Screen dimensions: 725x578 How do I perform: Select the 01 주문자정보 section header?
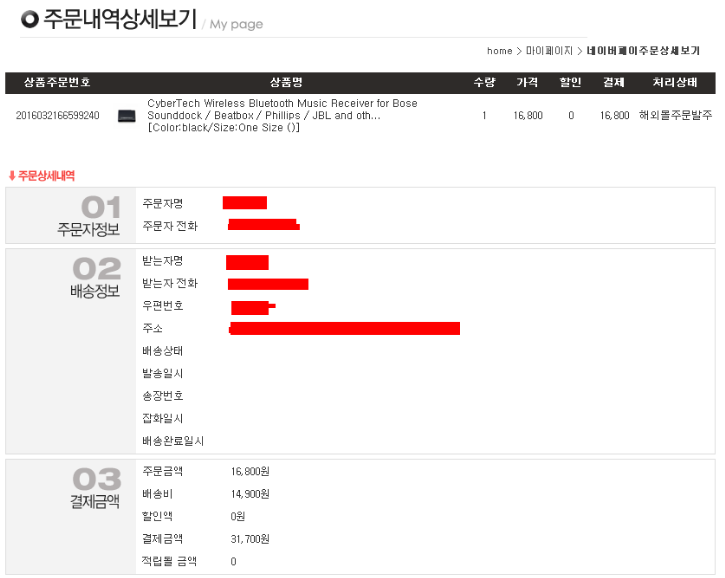coord(88,217)
